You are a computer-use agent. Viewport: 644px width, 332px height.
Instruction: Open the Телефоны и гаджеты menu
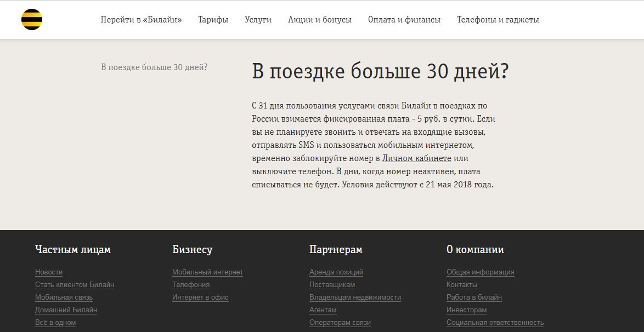pyautogui.click(x=498, y=20)
